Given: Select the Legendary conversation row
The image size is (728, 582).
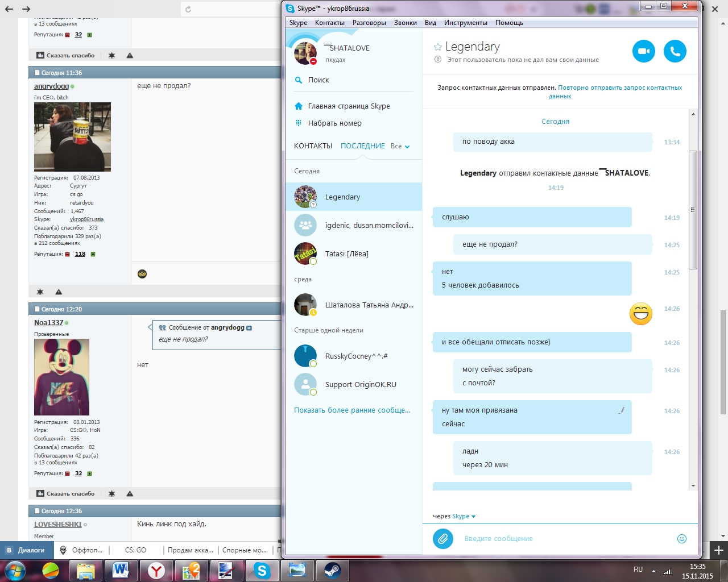Looking at the screenshot, I should (354, 197).
